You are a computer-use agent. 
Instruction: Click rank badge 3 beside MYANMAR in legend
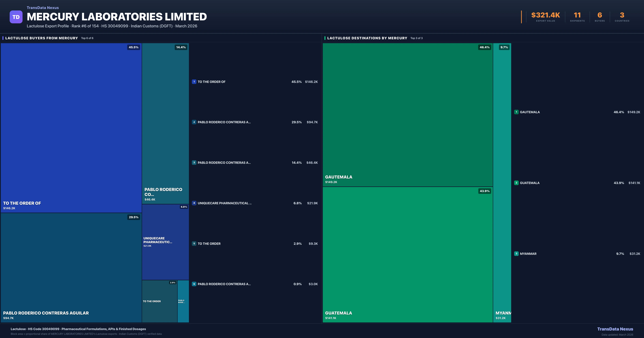coord(516,253)
